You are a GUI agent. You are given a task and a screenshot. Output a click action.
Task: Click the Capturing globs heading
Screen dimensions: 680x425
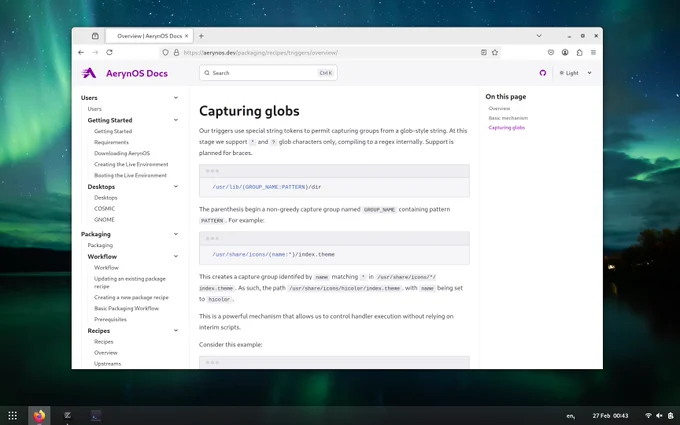(249, 111)
